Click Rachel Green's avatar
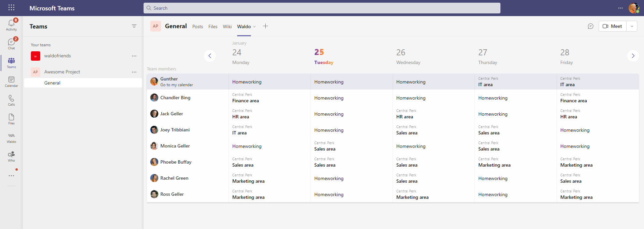Viewport: 644px width, 229px height. coord(154,178)
